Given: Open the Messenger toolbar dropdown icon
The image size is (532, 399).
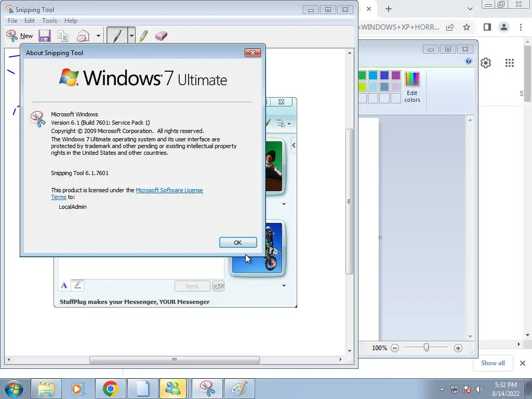Looking at the screenshot, I should pos(284,124).
